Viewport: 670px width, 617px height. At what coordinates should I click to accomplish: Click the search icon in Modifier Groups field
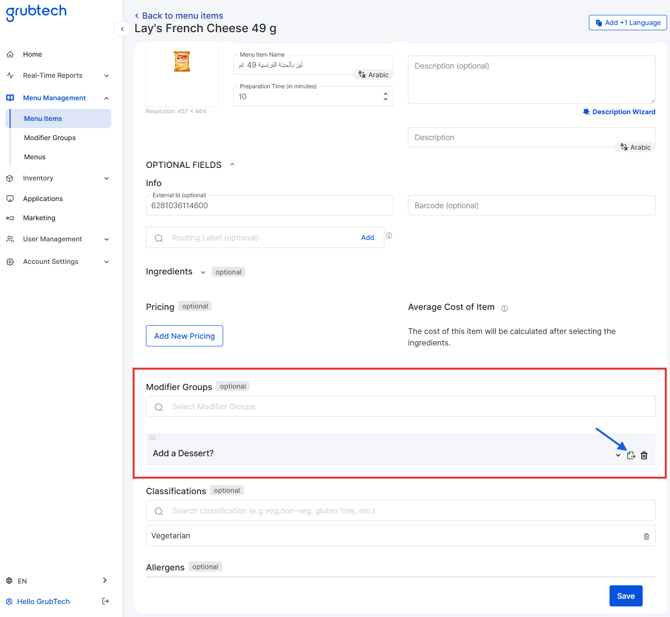tap(159, 407)
